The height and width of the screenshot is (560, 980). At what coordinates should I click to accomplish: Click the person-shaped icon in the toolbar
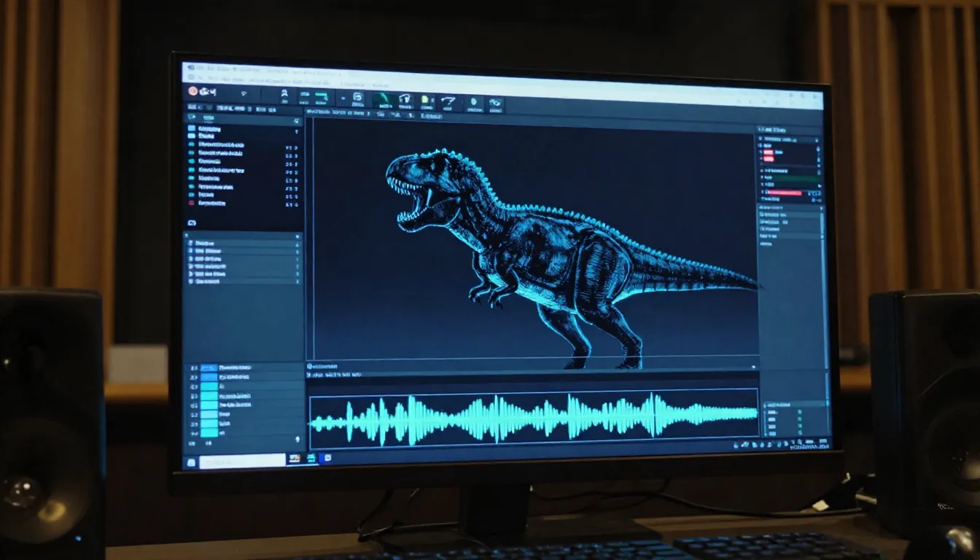pyautogui.click(x=284, y=95)
